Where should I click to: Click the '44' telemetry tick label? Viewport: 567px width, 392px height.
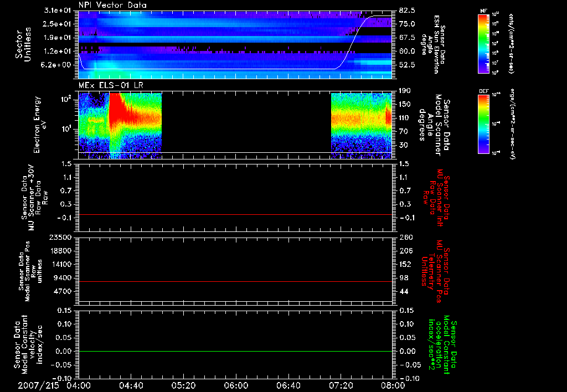tap(404, 291)
